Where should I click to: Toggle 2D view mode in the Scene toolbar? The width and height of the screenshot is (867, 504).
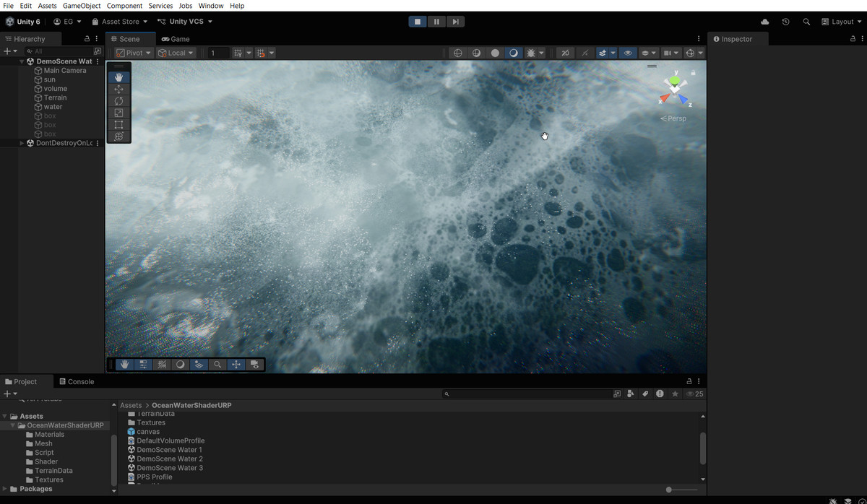(x=565, y=53)
